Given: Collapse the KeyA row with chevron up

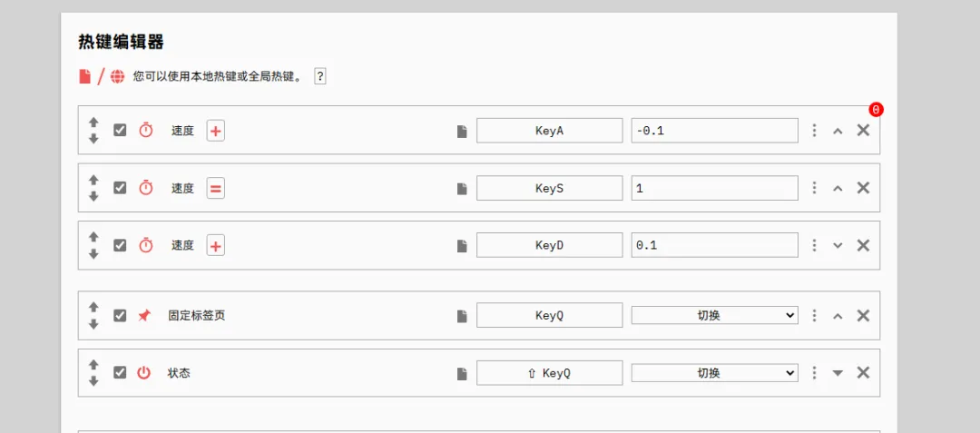Looking at the screenshot, I should pos(838,131).
